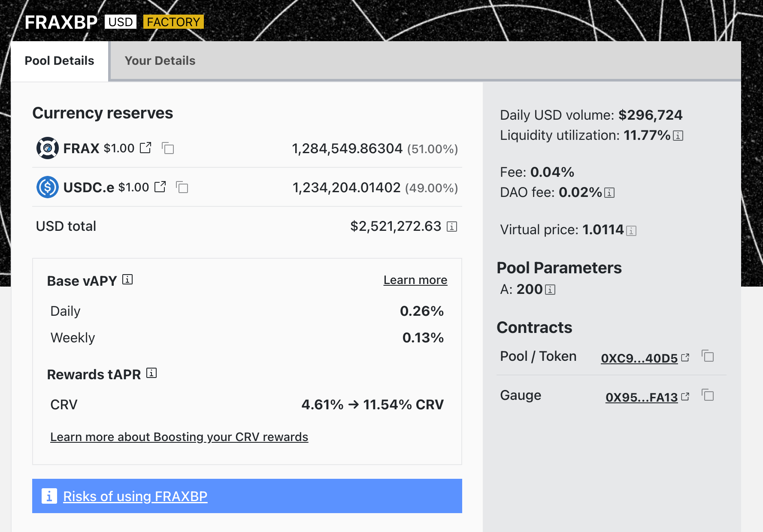Open Learn more about Boosting CRV rewards

179,437
